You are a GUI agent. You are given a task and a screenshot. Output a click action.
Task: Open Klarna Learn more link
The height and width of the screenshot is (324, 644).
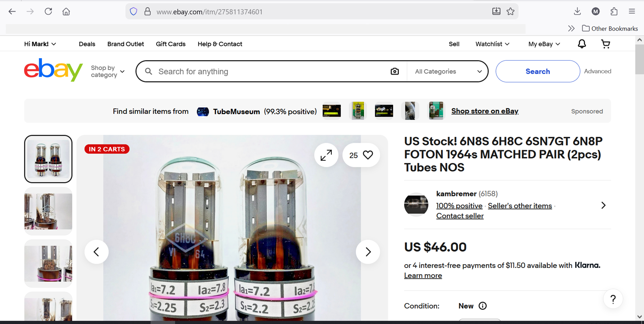click(x=423, y=276)
